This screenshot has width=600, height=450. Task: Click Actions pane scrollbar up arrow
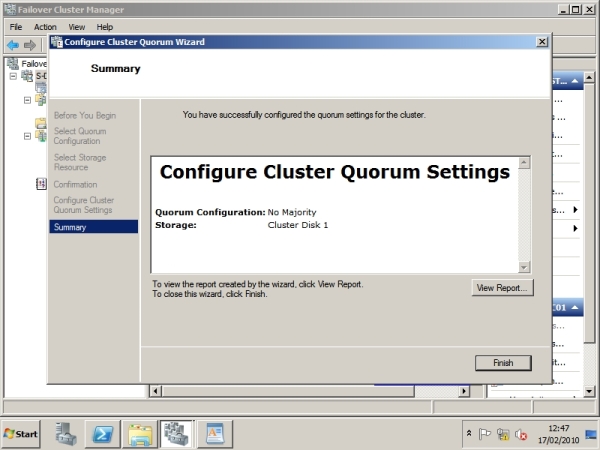(x=589, y=77)
